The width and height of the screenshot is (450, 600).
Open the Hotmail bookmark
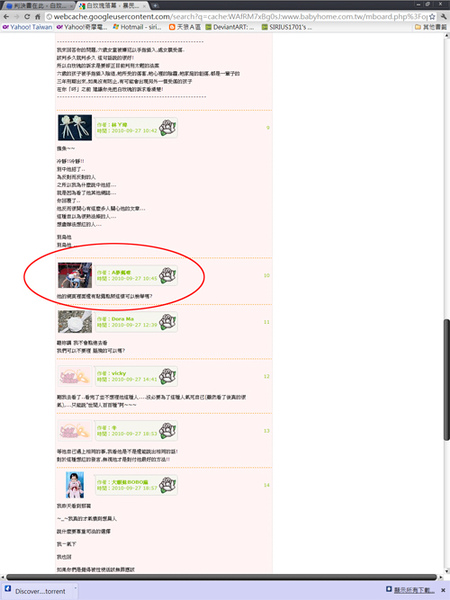tap(137, 27)
